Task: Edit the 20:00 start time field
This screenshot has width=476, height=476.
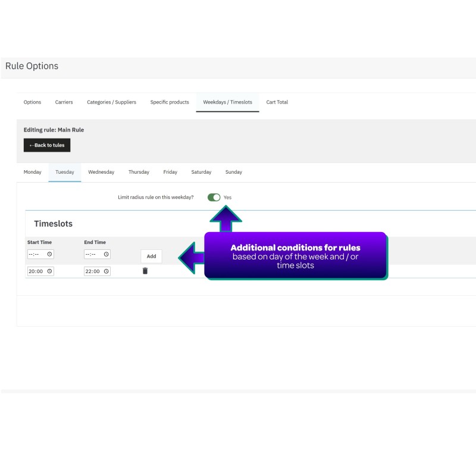Action: pyautogui.click(x=40, y=271)
